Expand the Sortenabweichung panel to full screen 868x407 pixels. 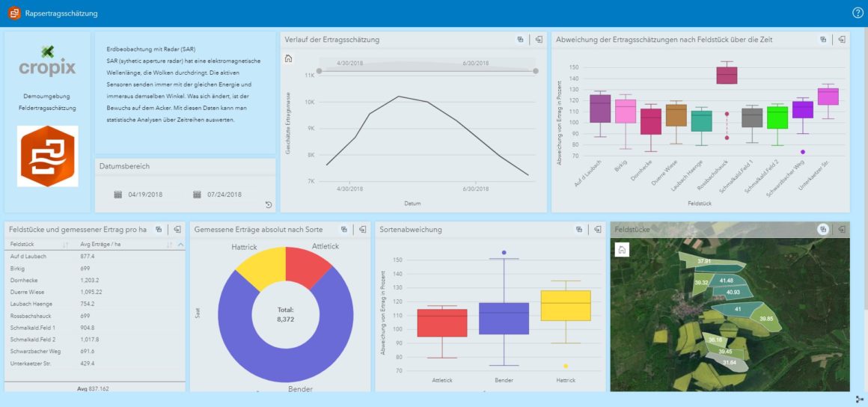[596, 230]
